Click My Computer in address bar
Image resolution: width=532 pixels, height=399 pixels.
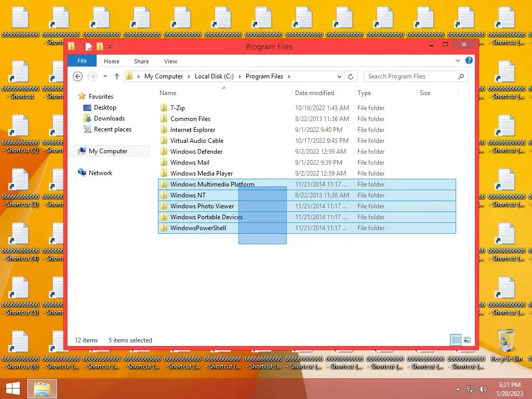click(x=164, y=76)
